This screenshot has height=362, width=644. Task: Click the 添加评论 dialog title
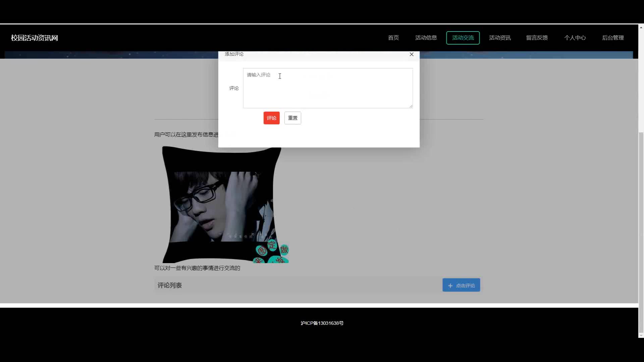(234, 54)
